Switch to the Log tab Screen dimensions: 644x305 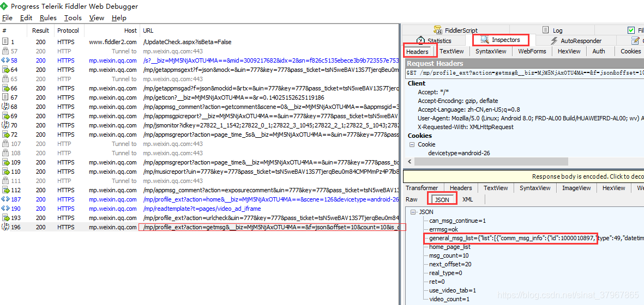[552, 30]
